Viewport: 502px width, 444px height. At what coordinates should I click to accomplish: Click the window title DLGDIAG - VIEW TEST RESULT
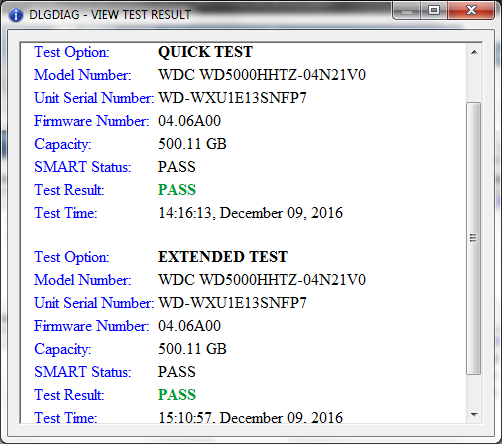coord(110,15)
